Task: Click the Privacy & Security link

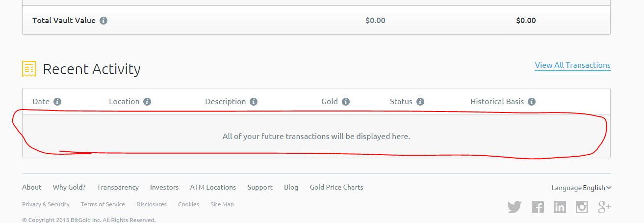Action: click(46, 204)
